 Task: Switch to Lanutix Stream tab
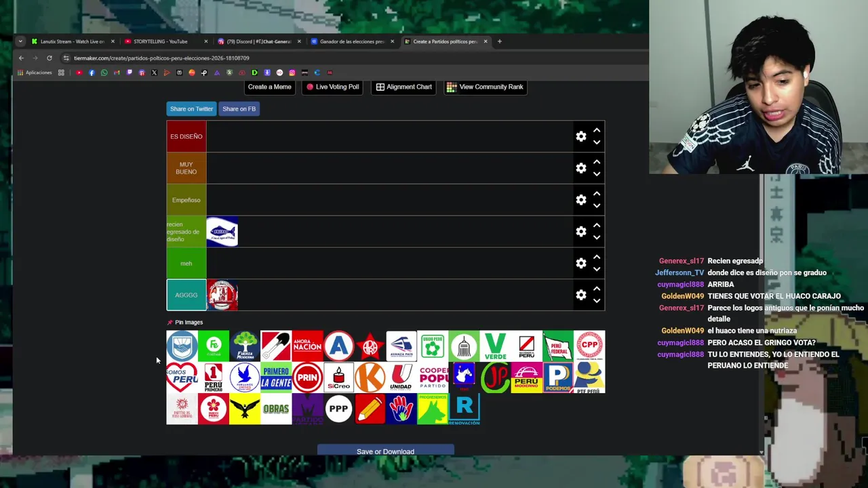pos(72,41)
